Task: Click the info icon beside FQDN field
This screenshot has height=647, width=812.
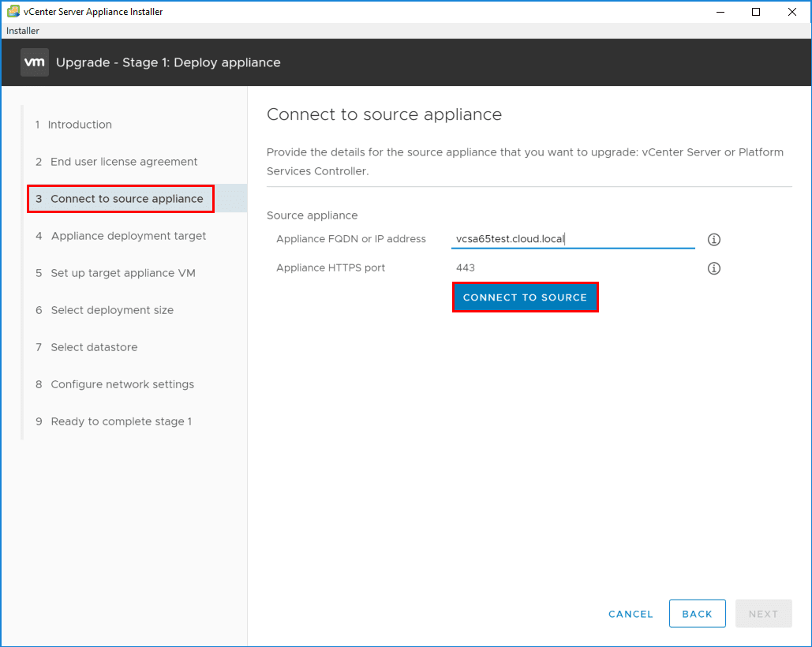Action: [714, 239]
